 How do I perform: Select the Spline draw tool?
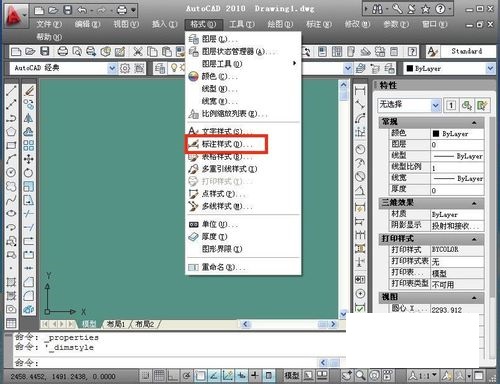click(x=11, y=200)
